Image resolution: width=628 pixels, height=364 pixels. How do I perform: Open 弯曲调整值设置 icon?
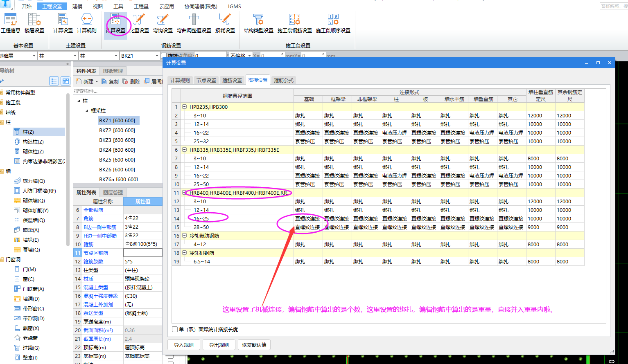[x=194, y=23]
